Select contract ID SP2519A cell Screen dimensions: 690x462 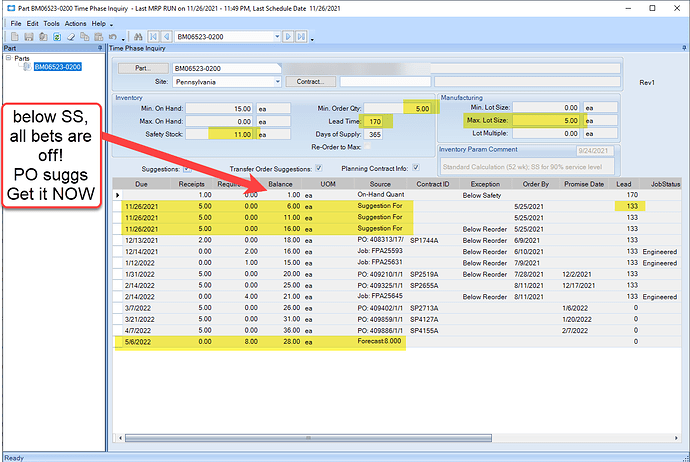(x=433, y=274)
